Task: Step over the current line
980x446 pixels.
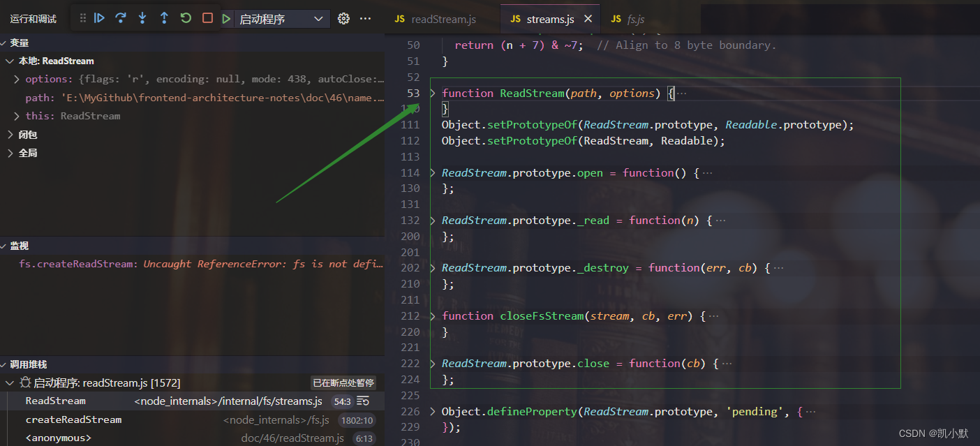Action: 121,18
